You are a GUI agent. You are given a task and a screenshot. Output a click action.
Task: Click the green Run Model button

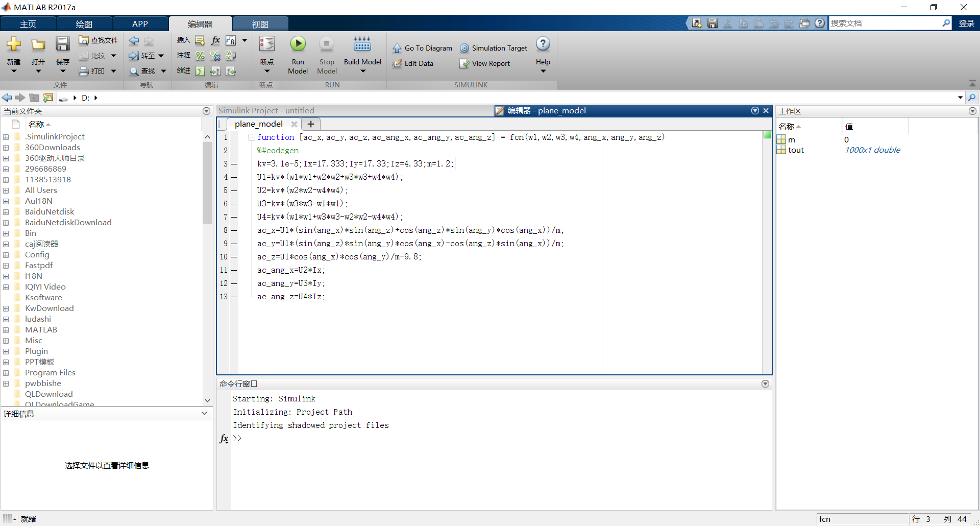298,44
